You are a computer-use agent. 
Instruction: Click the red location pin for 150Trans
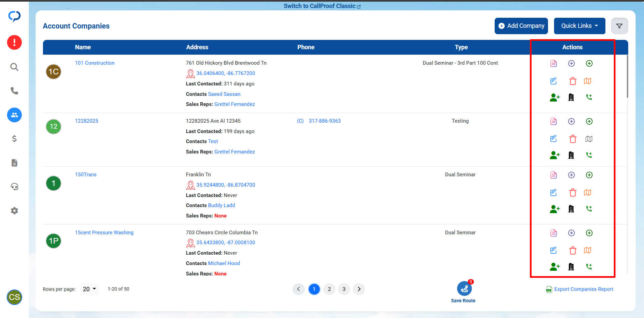tap(191, 185)
